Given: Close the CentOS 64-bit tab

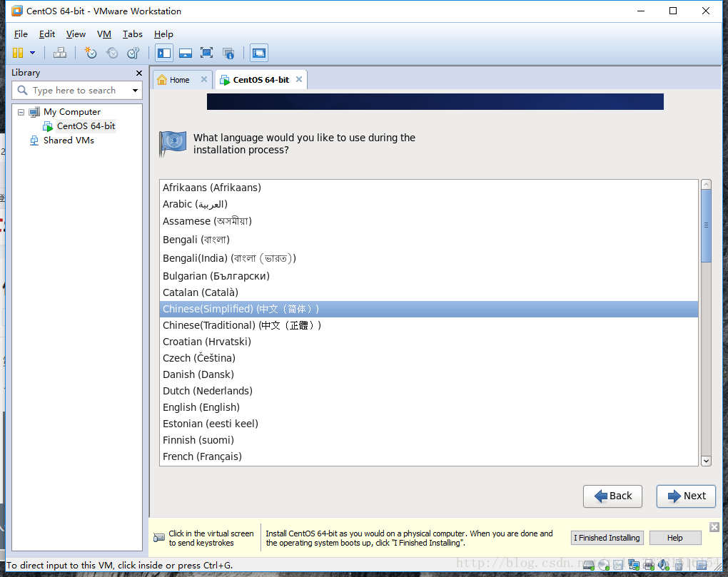Looking at the screenshot, I should (x=299, y=79).
